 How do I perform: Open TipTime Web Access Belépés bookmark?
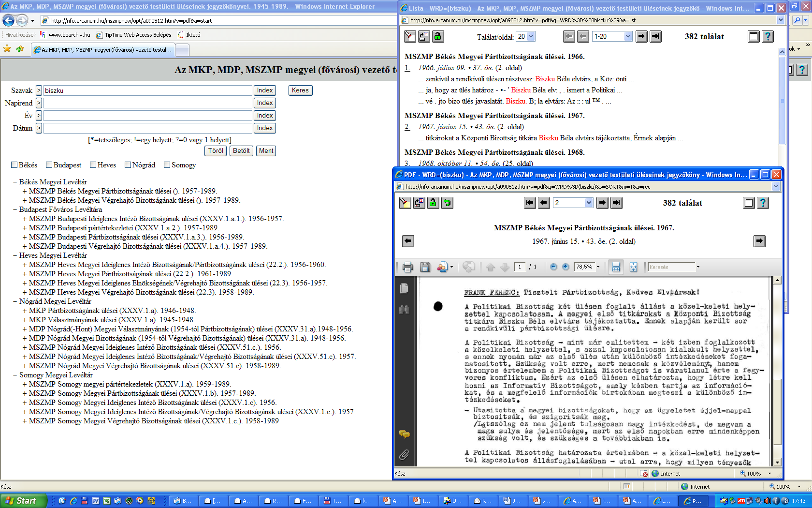[x=134, y=35]
